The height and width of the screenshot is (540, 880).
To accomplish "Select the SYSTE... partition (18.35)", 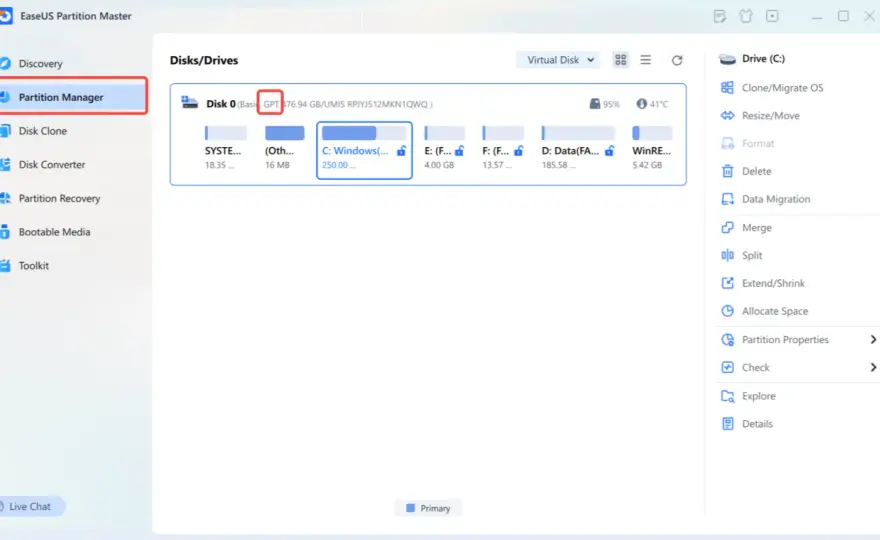I will (x=224, y=148).
